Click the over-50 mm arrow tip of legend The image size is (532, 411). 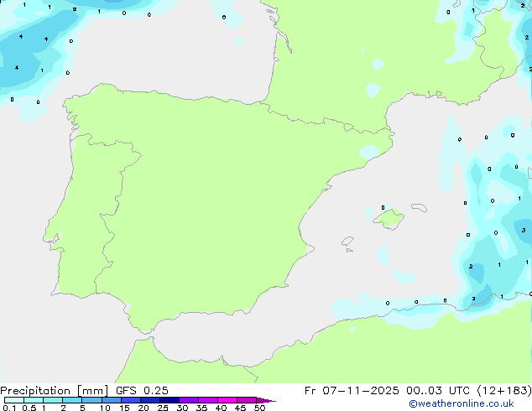(x=266, y=400)
